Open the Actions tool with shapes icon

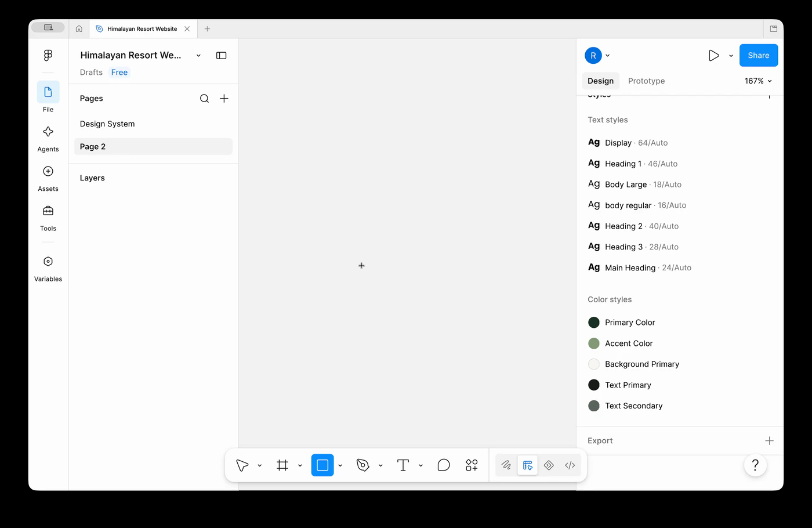point(472,465)
